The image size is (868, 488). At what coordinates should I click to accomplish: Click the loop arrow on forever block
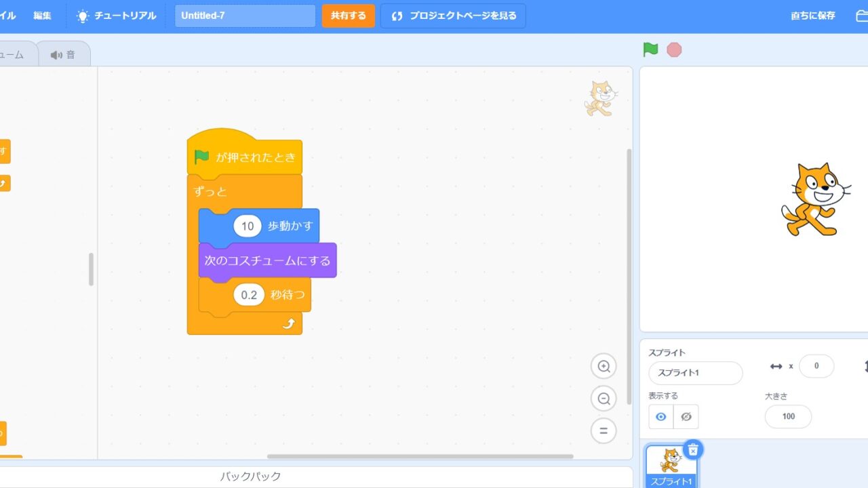288,324
